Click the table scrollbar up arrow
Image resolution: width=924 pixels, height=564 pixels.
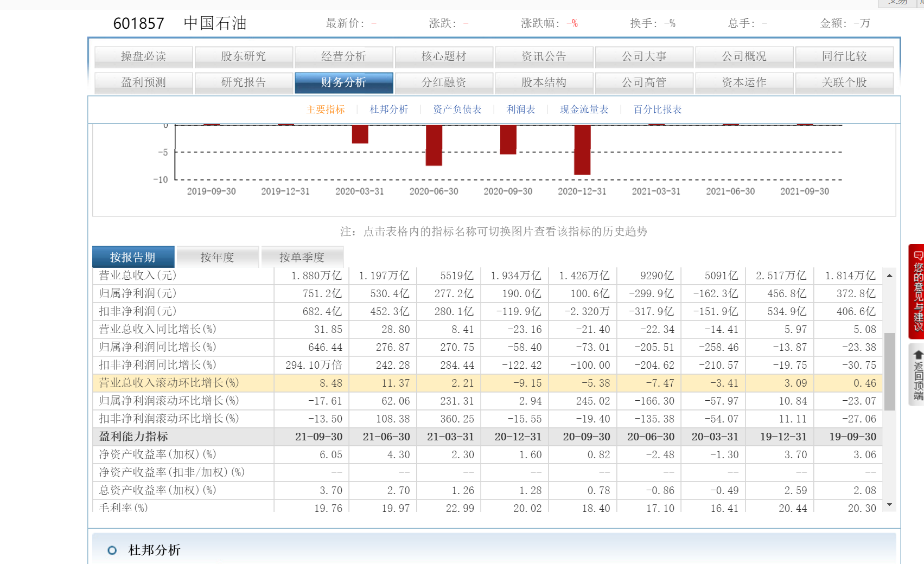pos(890,275)
